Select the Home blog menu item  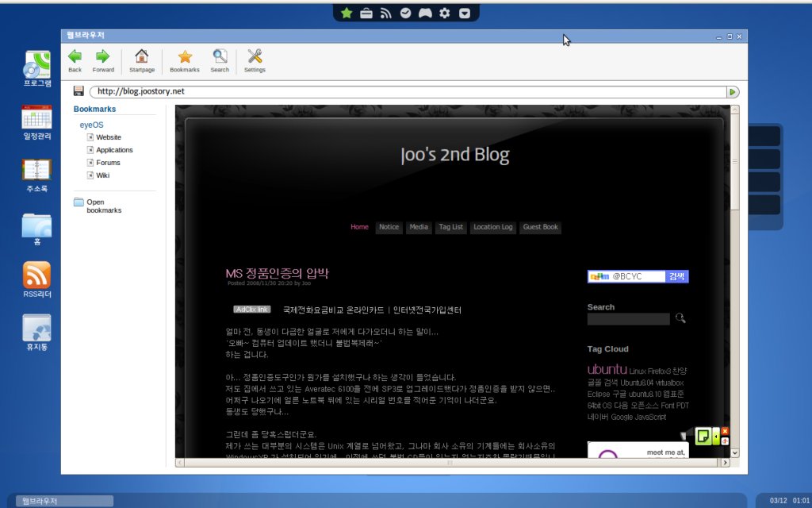[x=359, y=227]
